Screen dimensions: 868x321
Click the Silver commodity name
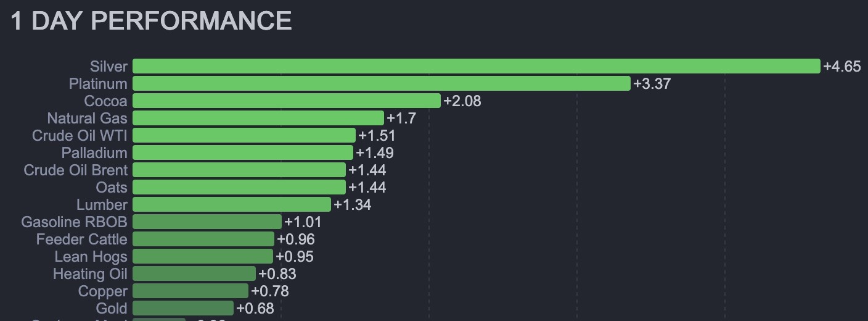coord(108,66)
